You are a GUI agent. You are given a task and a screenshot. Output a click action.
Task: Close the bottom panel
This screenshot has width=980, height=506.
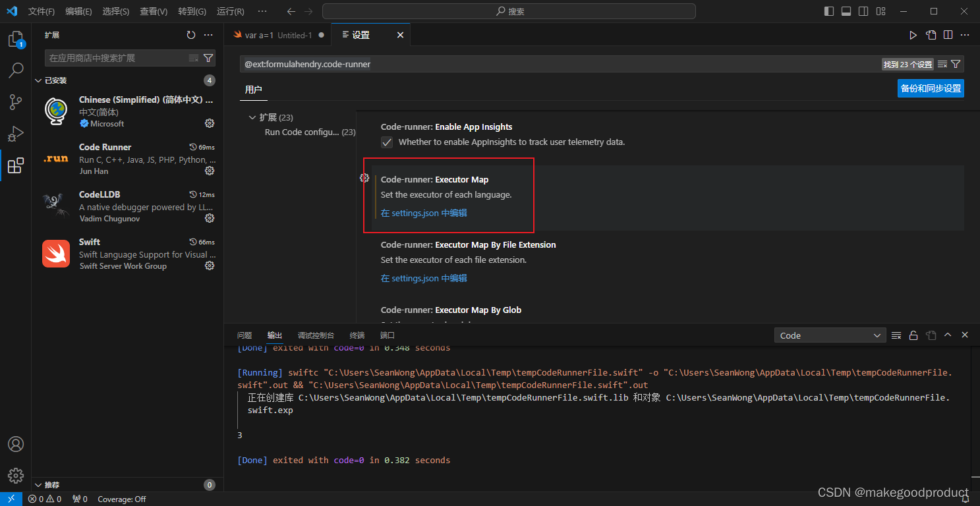965,335
